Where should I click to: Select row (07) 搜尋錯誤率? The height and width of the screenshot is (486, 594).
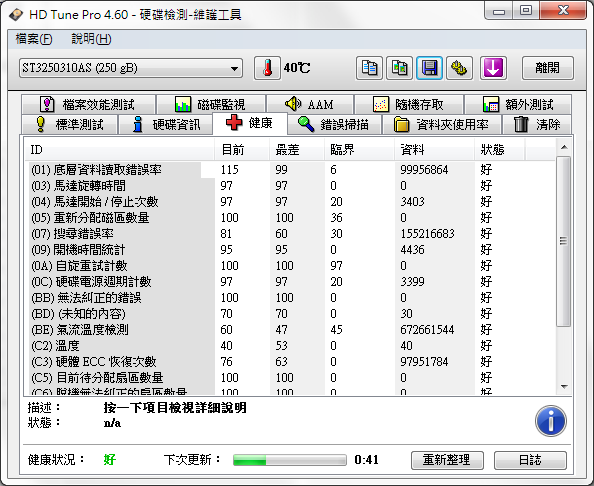point(290,234)
